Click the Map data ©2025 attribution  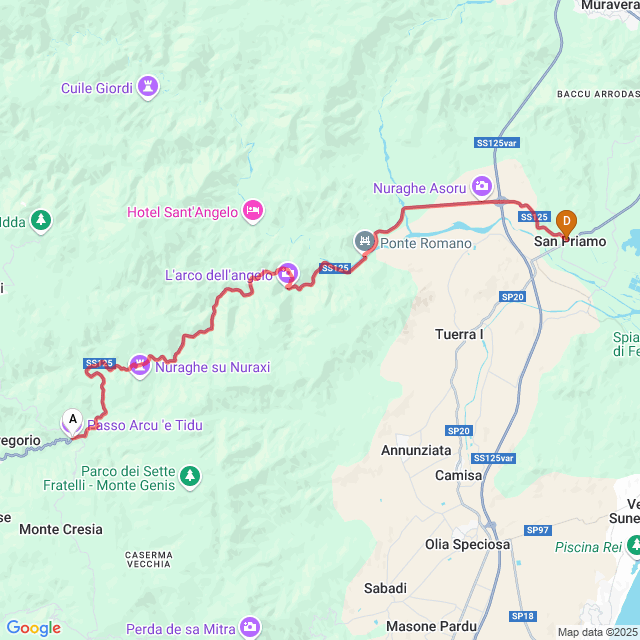tap(598, 633)
